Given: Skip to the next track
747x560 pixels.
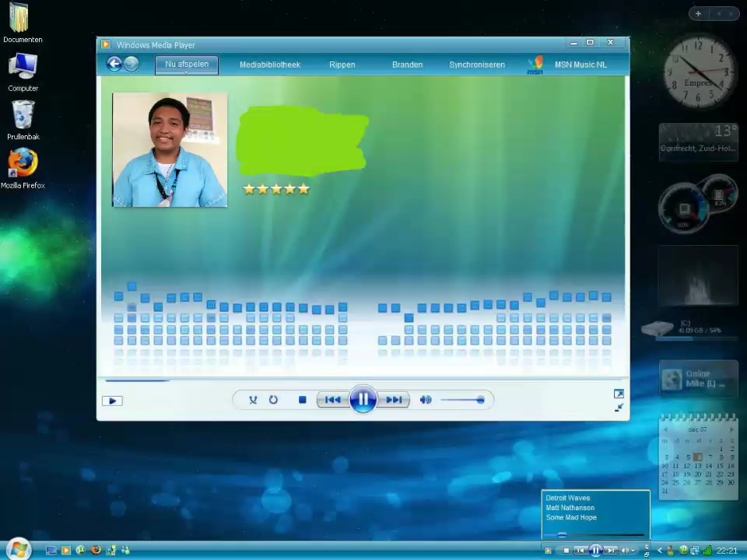Looking at the screenshot, I should [395, 400].
